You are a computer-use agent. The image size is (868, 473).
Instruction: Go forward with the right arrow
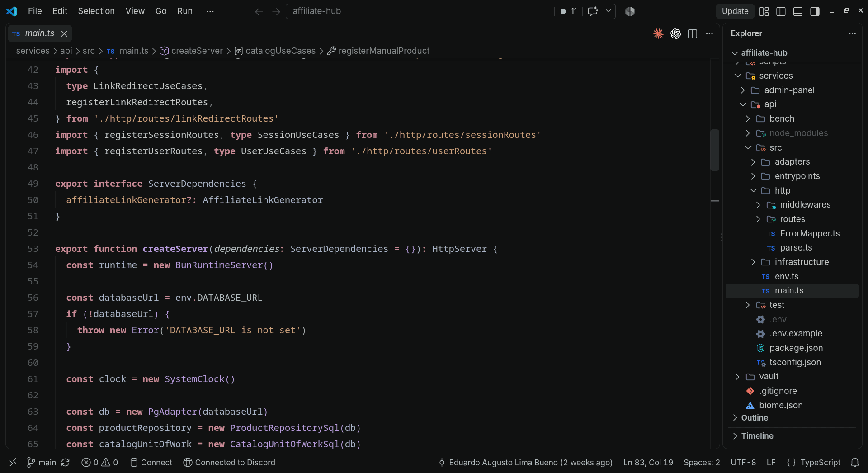276,11
